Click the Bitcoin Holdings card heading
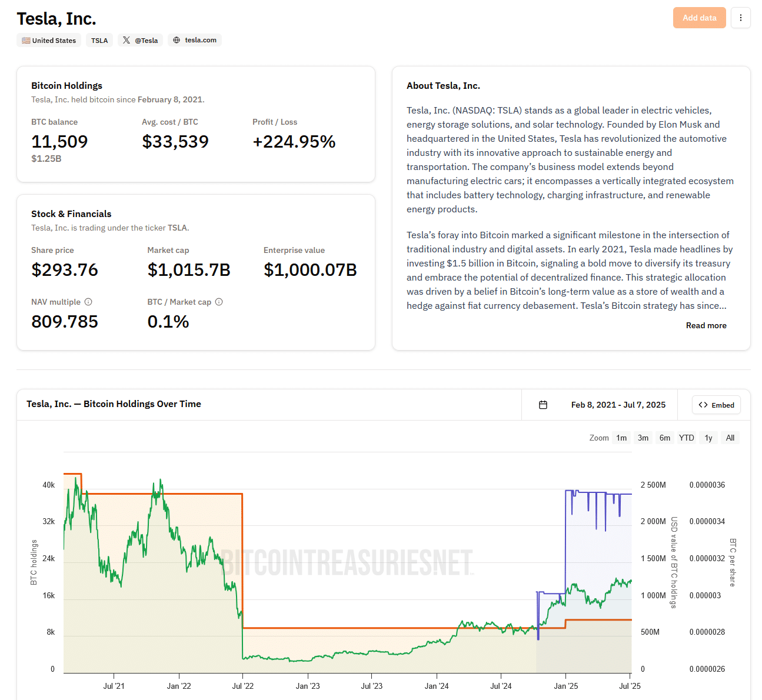Image resolution: width=762 pixels, height=700 pixels. [x=67, y=86]
